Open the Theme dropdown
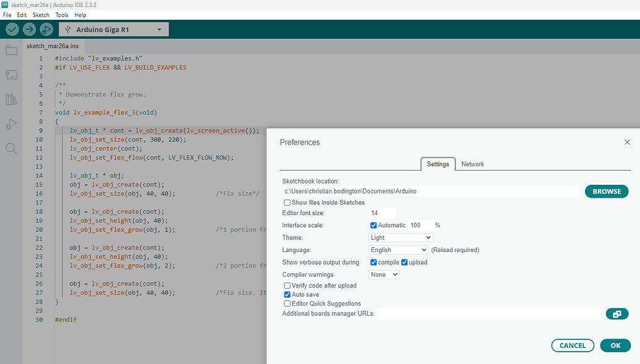640x364 pixels. (401, 237)
